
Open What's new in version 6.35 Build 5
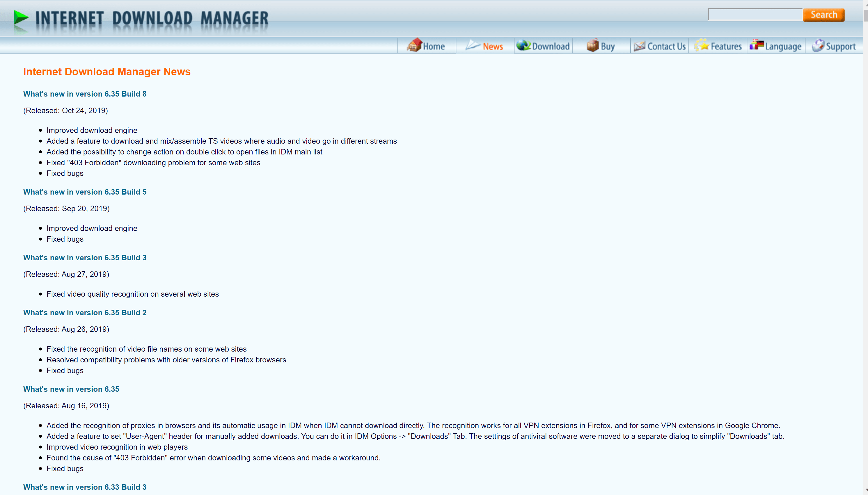pos(85,192)
